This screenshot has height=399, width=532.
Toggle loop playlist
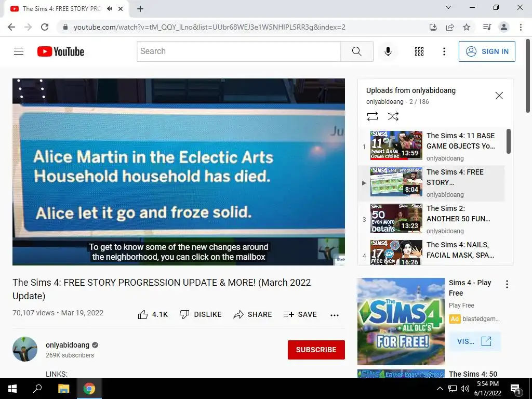point(372,116)
